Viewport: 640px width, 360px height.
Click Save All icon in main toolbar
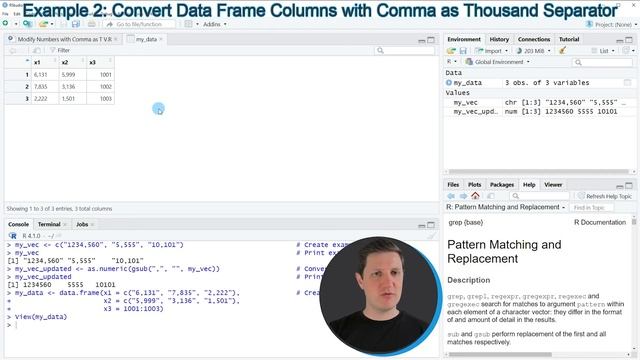click(76, 24)
